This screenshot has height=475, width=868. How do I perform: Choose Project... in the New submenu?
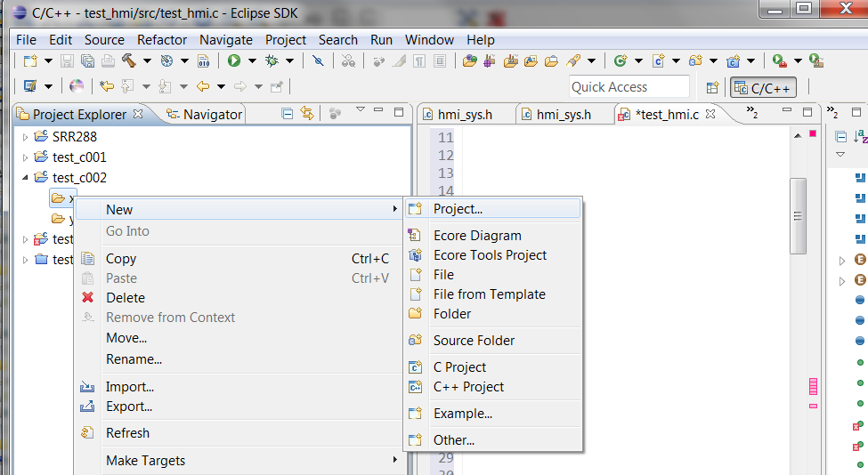point(492,209)
